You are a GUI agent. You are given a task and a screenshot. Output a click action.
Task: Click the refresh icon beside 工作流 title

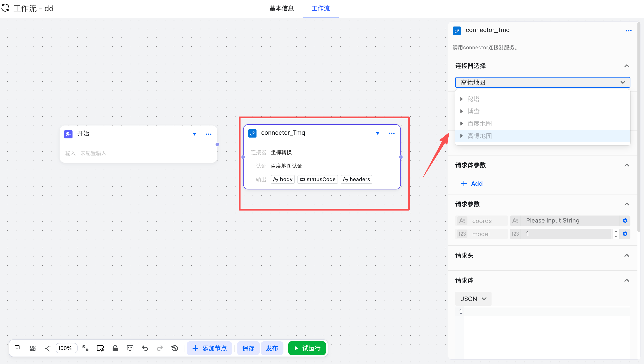pyautogui.click(x=5, y=8)
